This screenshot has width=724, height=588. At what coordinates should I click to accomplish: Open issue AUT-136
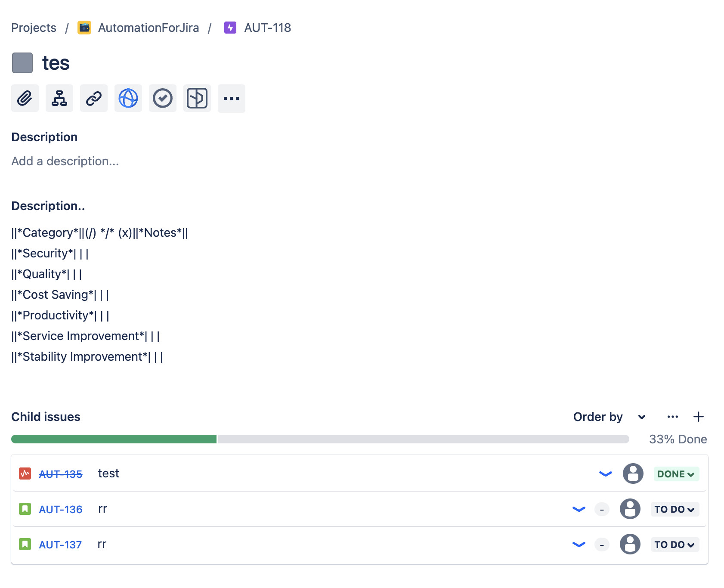(60, 509)
